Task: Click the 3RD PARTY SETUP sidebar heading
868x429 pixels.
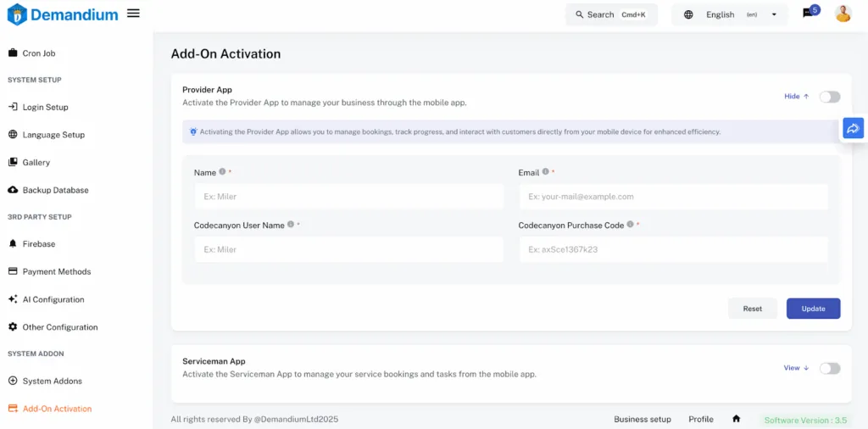Action: pyautogui.click(x=39, y=217)
